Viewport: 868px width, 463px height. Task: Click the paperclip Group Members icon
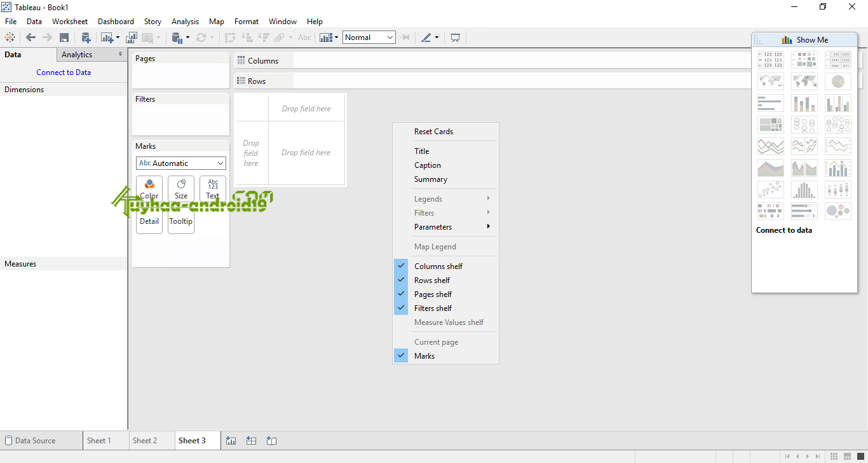279,38
